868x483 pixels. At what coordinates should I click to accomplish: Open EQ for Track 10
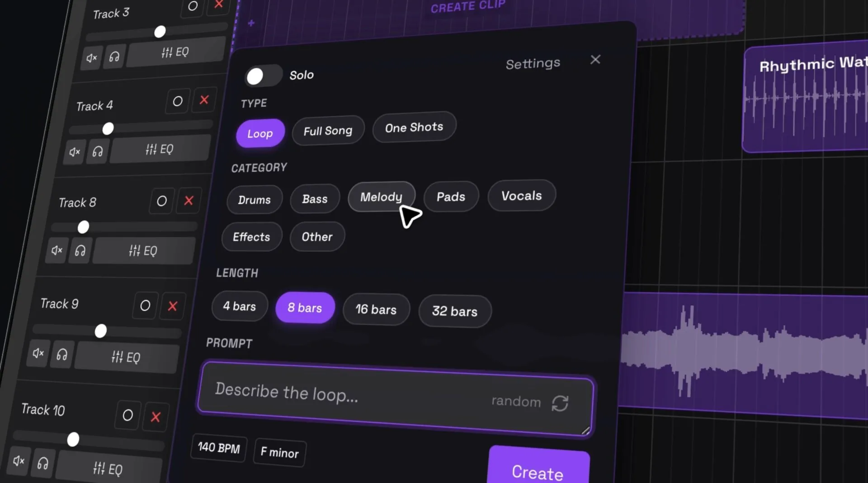point(108,469)
